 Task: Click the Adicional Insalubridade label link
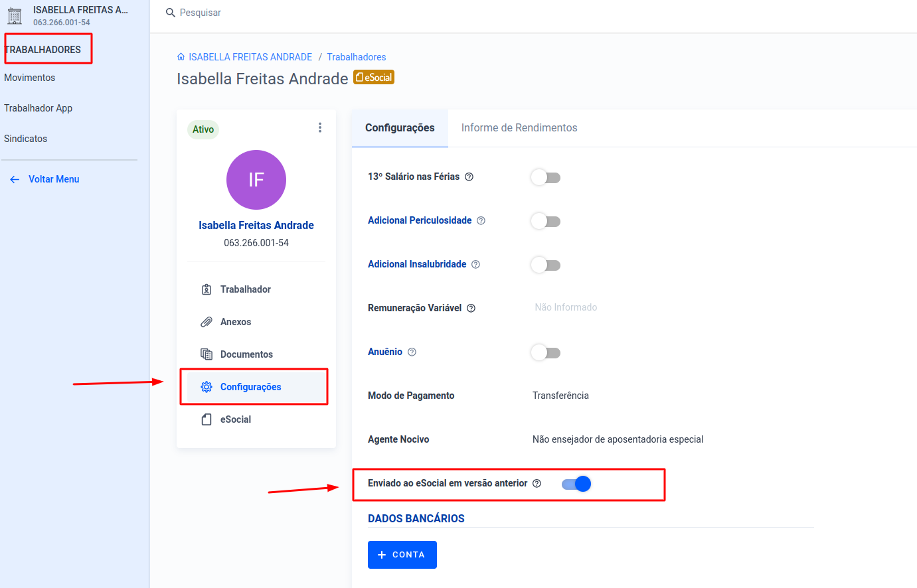[x=417, y=264]
